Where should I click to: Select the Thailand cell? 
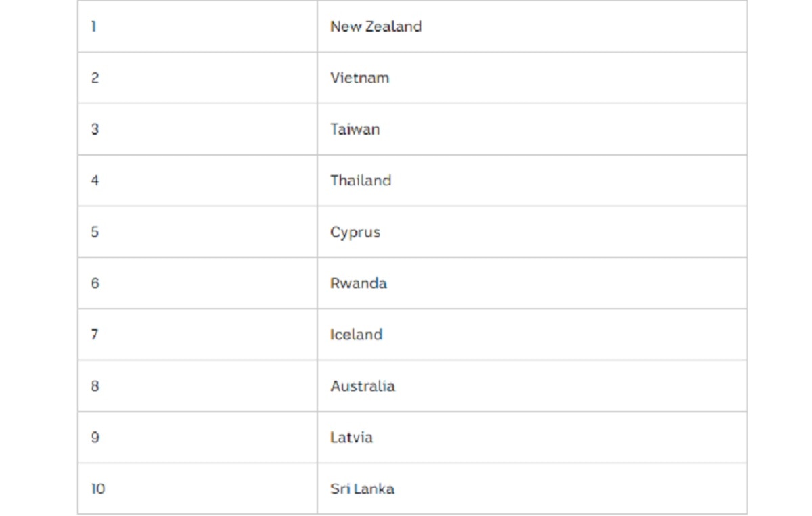361,181
